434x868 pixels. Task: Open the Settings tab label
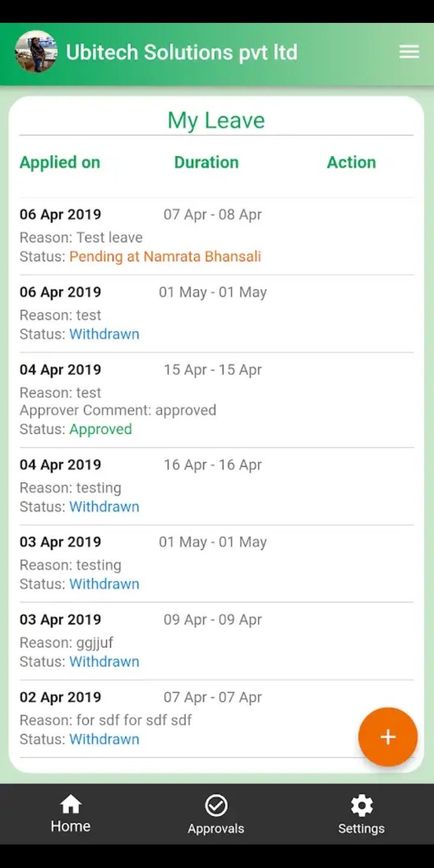point(361,829)
